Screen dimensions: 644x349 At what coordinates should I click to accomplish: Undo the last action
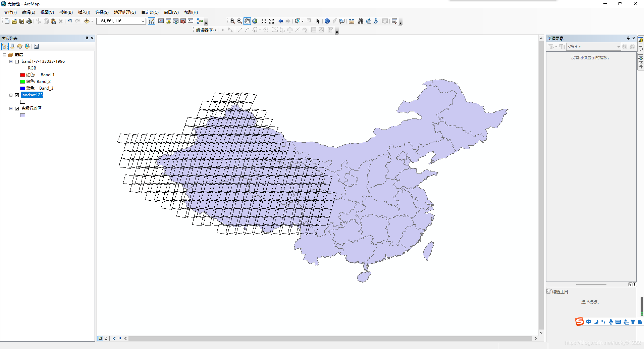pyautogui.click(x=70, y=21)
